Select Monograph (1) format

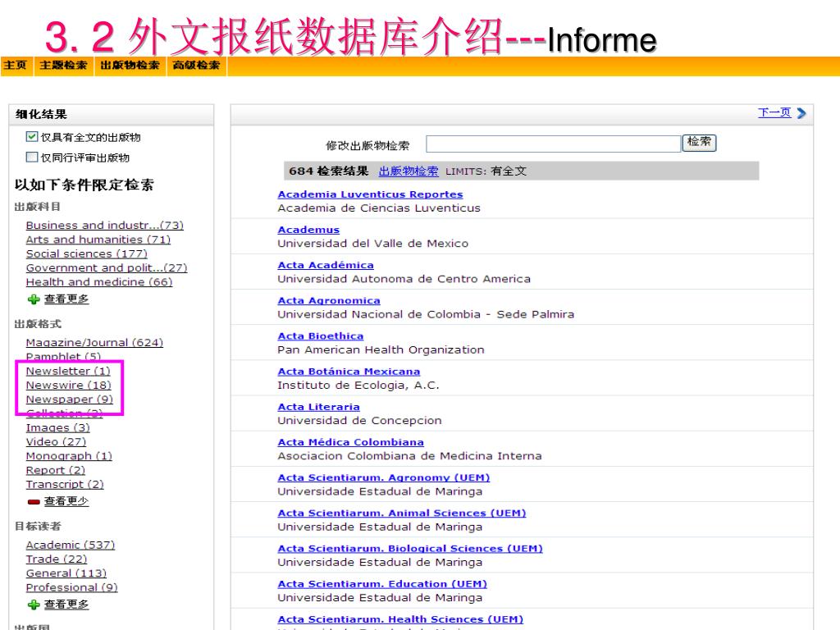pyautogui.click(x=69, y=456)
